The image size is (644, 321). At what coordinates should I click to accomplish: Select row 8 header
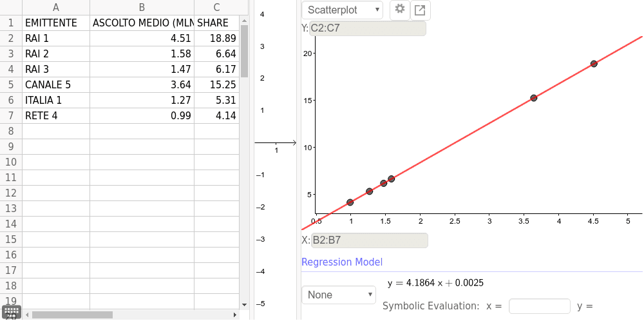(11, 131)
